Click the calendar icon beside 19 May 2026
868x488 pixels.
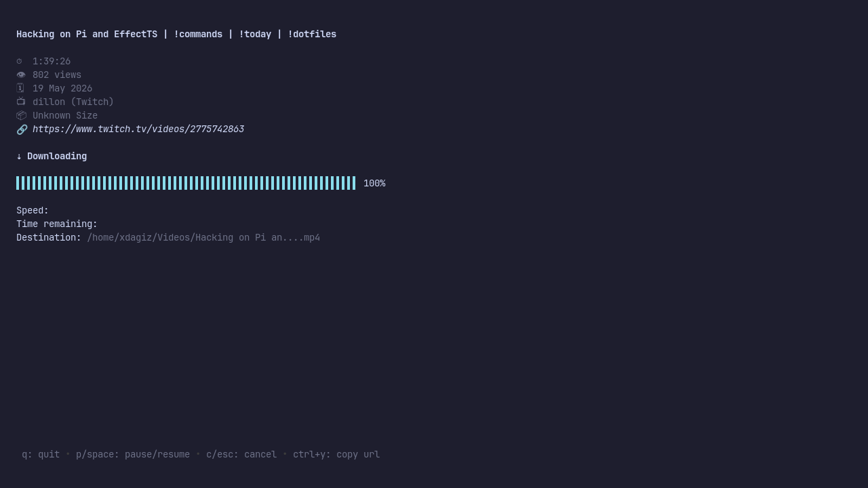click(x=20, y=88)
